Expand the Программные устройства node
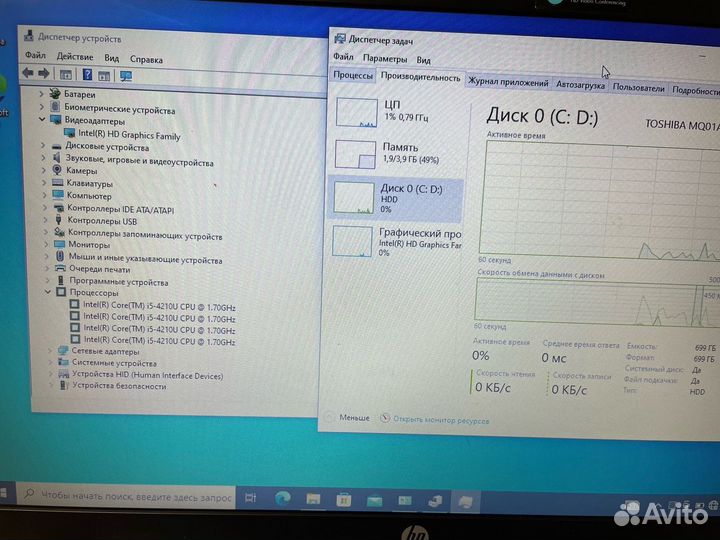This screenshot has width=720, height=540. coord(48,280)
